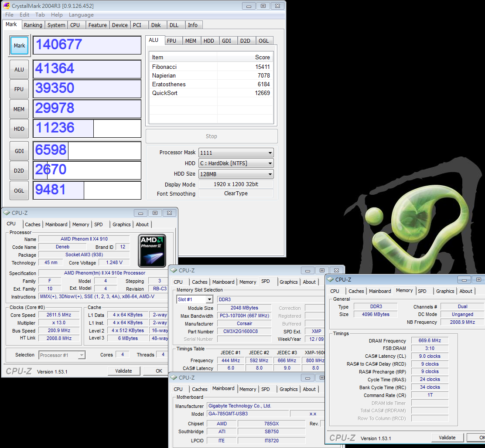Click the GDI score progress bar
485x448 pixels.
87,150
